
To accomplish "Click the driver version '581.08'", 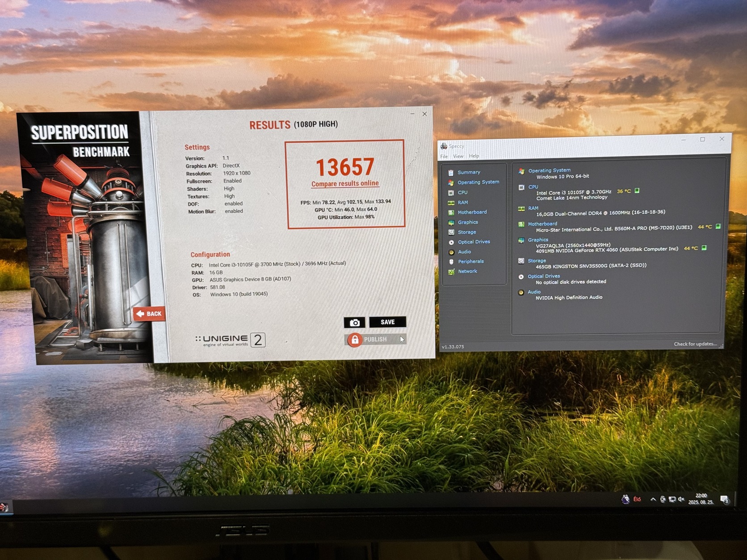I will click(x=218, y=287).
